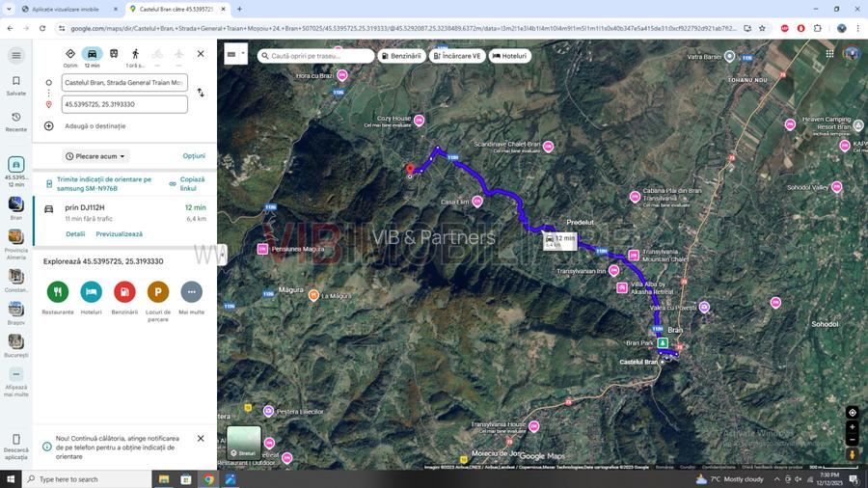Screen dimensions: 868x488
Task: Swap start point and destination
Action: 201,93
